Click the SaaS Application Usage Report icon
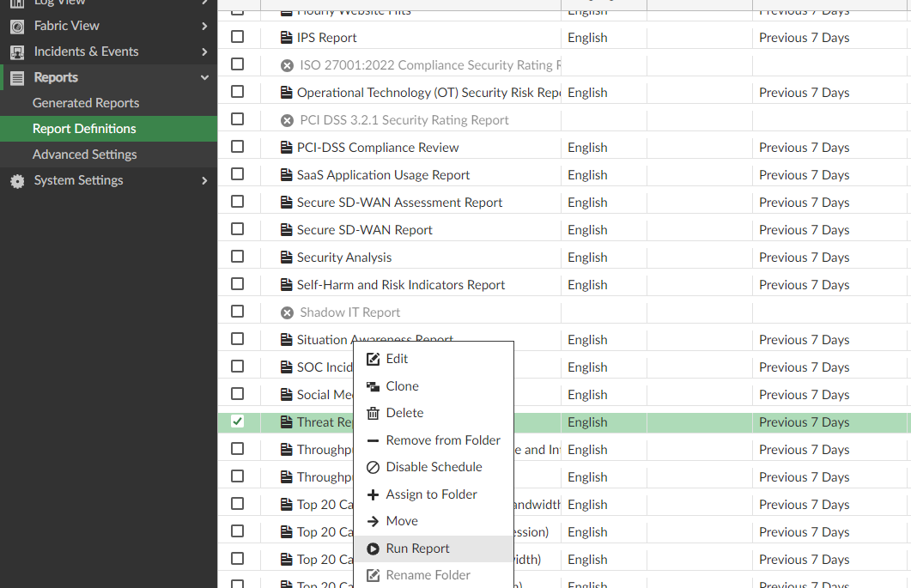The image size is (911, 588). (x=287, y=175)
